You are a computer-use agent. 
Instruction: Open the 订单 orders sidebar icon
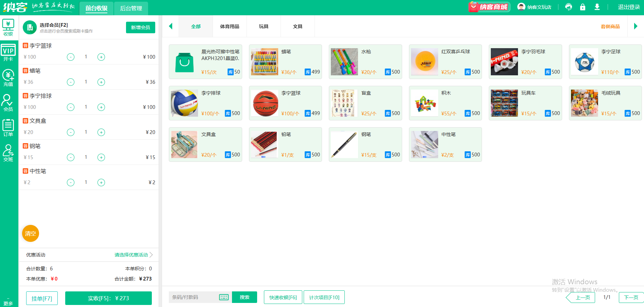point(8,128)
